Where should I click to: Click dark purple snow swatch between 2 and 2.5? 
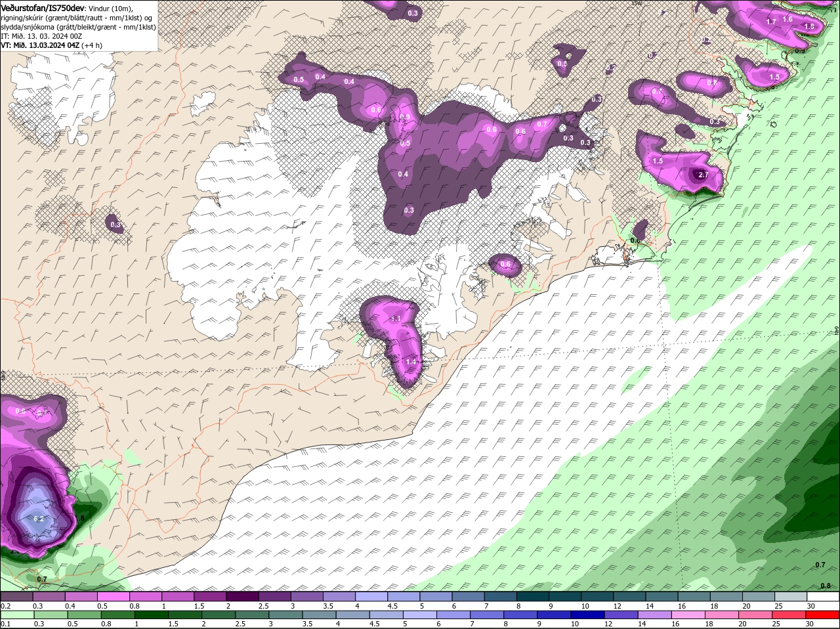coord(243,596)
